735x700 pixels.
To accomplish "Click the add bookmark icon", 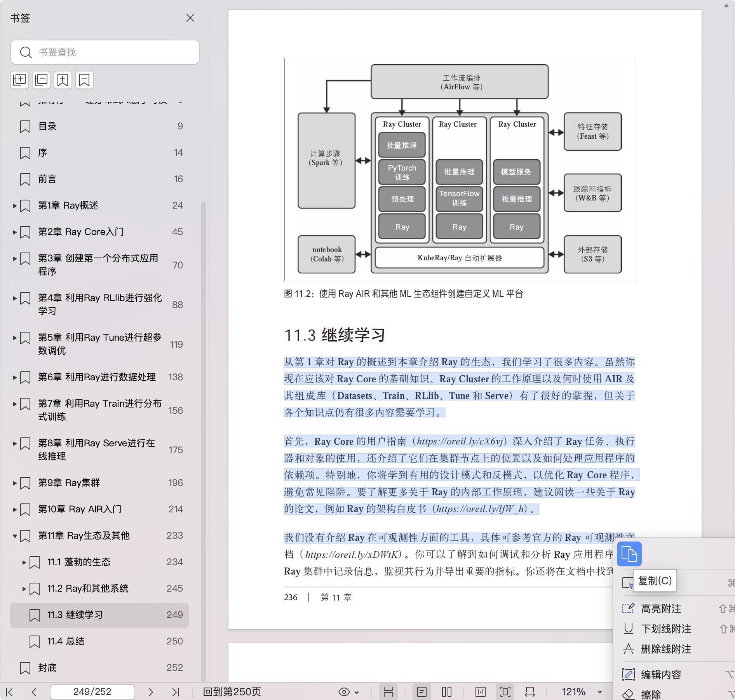I will [63, 80].
